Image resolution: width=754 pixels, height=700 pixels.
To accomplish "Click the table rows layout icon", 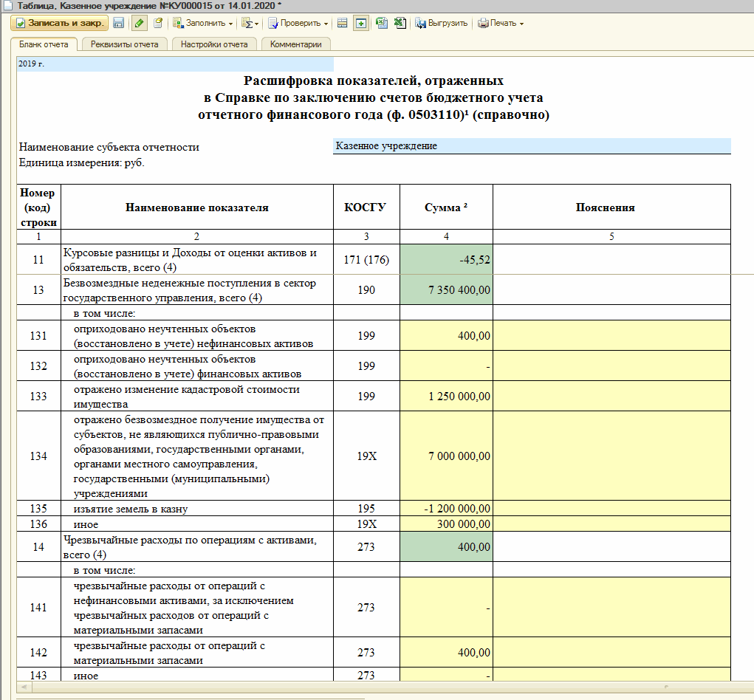I will tap(343, 23).
